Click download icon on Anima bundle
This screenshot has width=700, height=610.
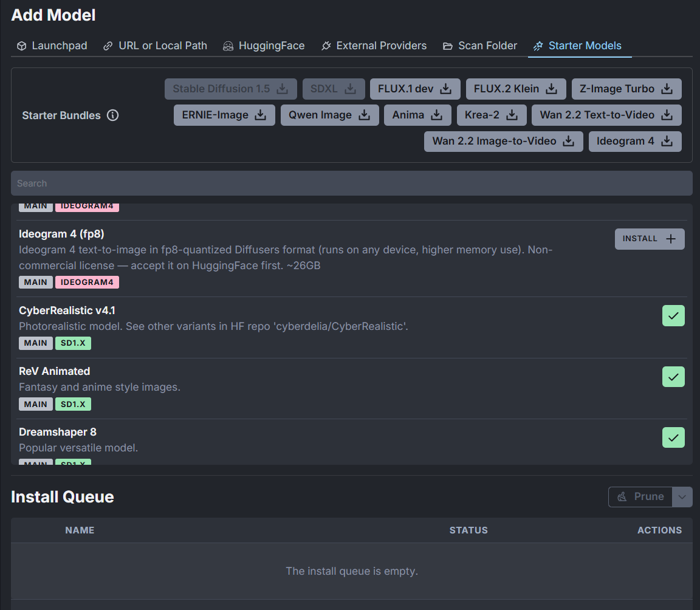tap(437, 115)
